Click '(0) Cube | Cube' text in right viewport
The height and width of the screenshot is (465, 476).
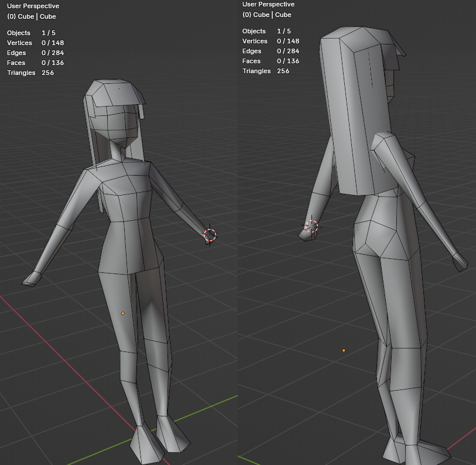[267, 15]
